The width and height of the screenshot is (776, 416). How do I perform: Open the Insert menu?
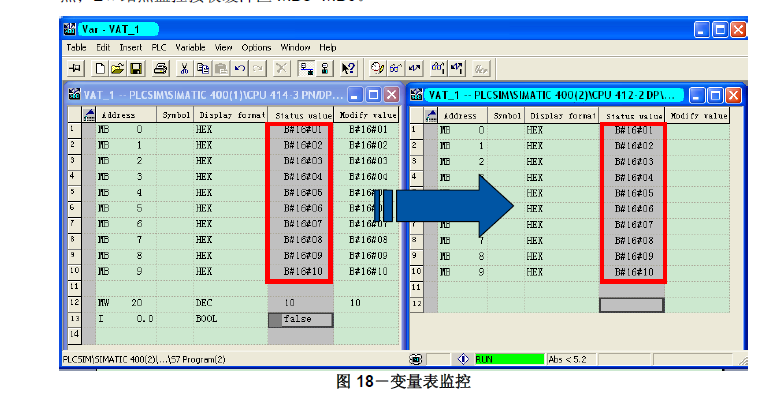(131, 47)
